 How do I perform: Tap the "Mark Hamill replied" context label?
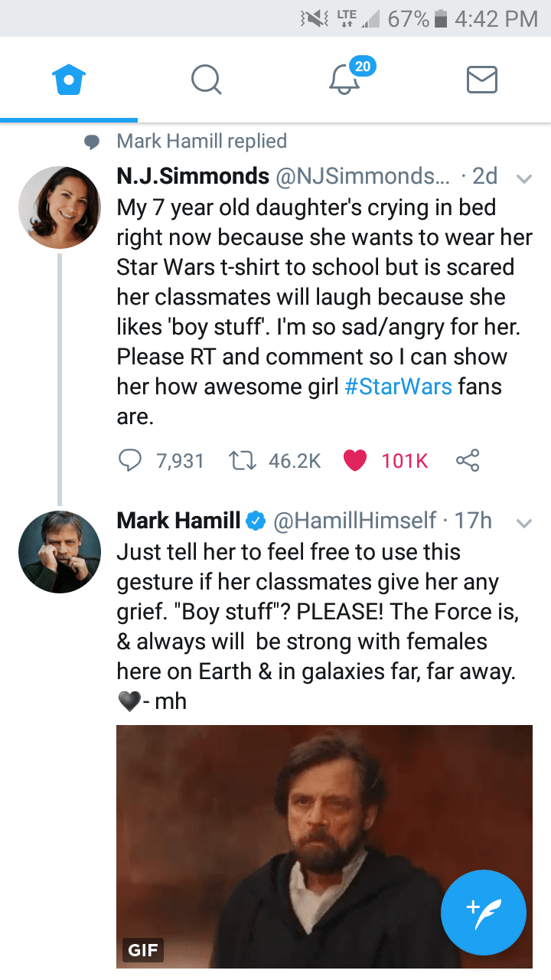click(202, 141)
